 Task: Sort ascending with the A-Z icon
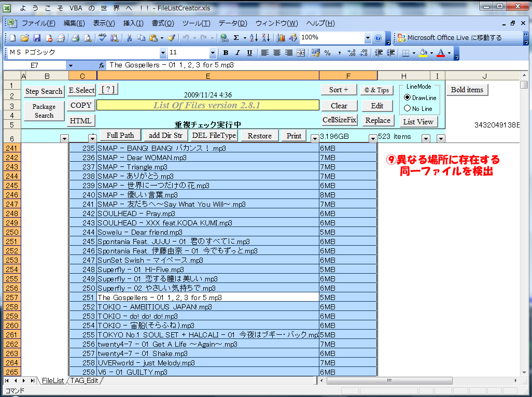click(254, 38)
